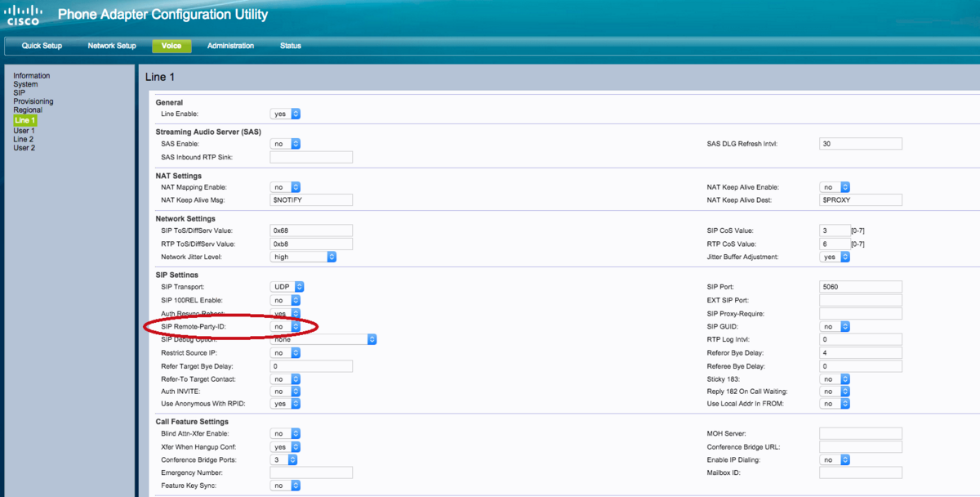980x497 pixels.
Task: Open the Quick Setup tab
Action: 42,46
